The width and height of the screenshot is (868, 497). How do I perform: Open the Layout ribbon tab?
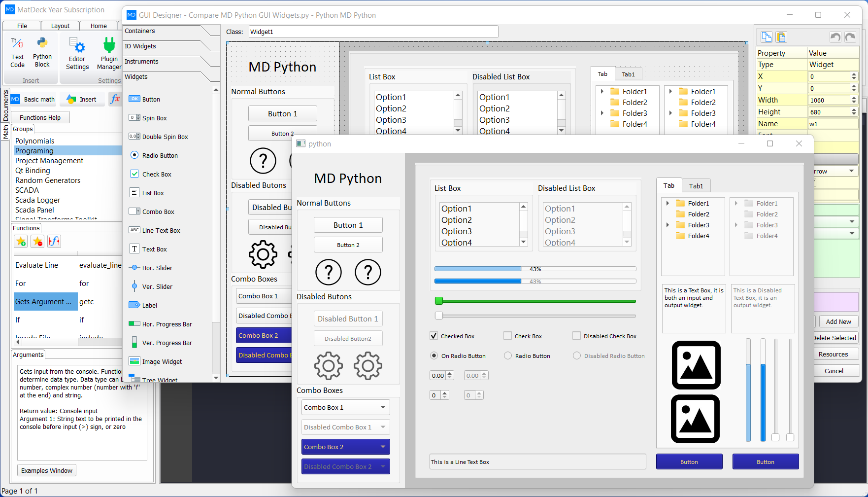point(60,26)
